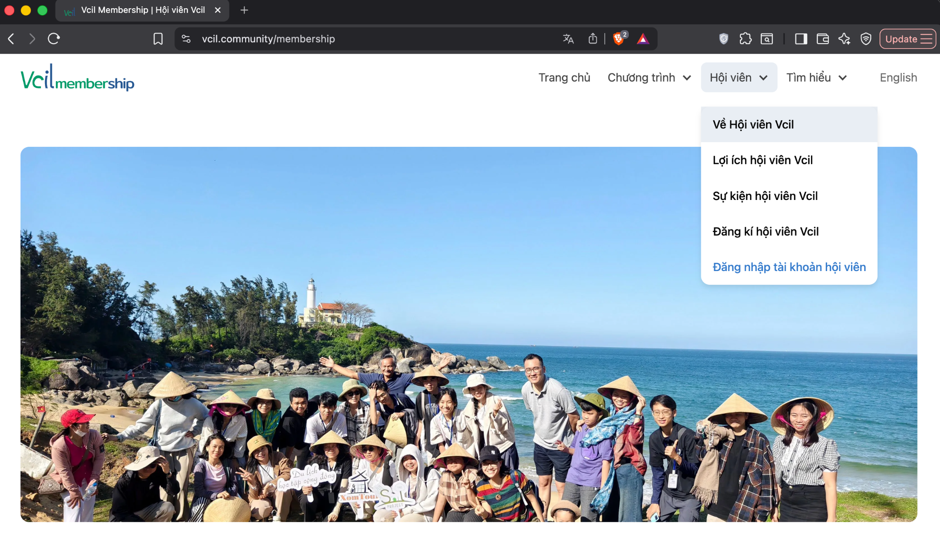Collapse the Hội viên dropdown menu
Image resolution: width=940 pixels, height=560 pixels.
(x=739, y=78)
